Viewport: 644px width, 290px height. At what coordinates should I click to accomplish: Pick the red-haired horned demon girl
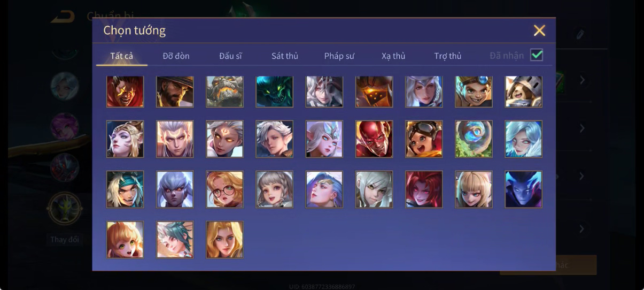tap(424, 189)
